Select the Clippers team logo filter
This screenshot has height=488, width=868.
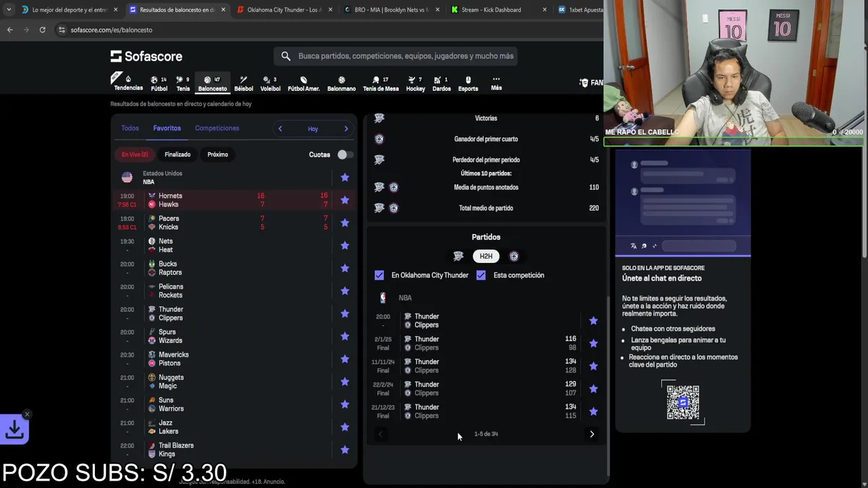[514, 256]
